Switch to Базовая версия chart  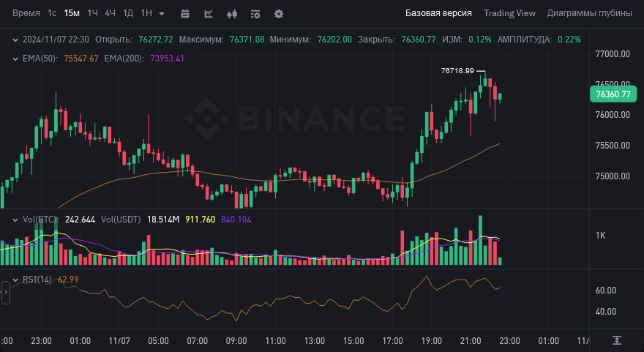[x=438, y=13]
